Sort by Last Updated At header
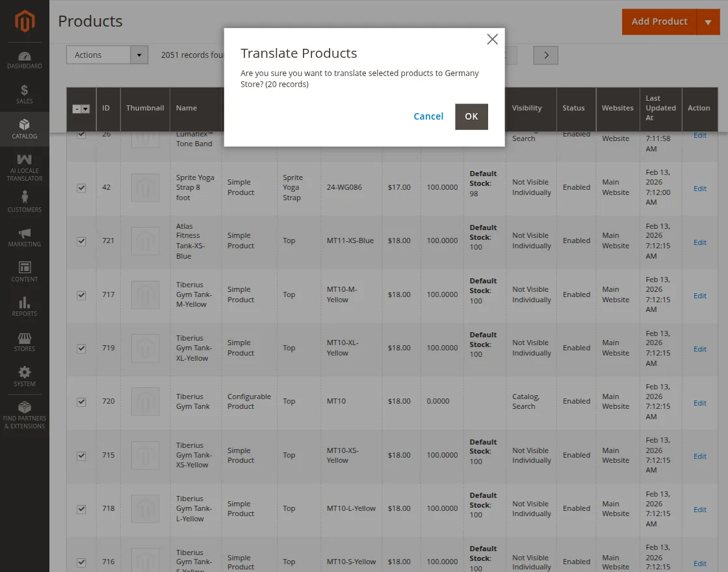Image resolution: width=728 pixels, height=572 pixels. point(660,109)
